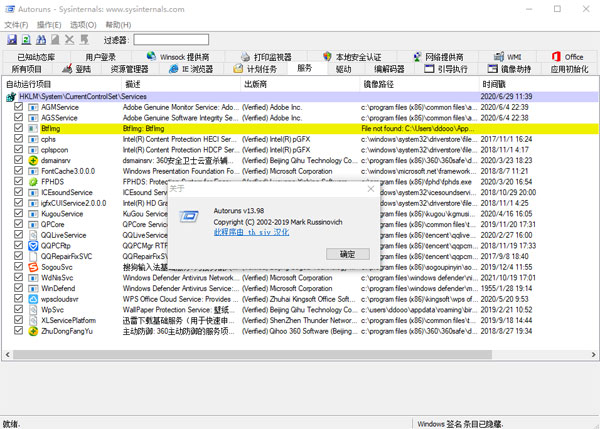This screenshot has width=600, height=429.
Task: Click the Find binoculars icon
Action: point(41,39)
